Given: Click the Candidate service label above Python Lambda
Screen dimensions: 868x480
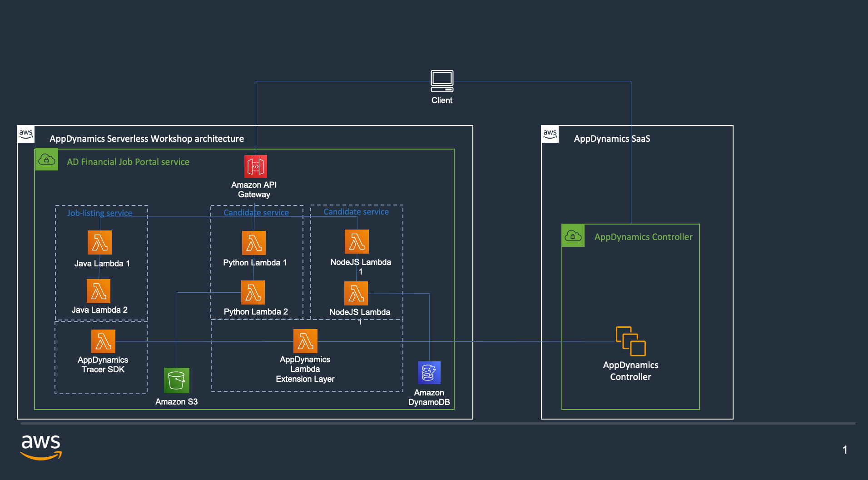Looking at the screenshot, I should (x=256, y=213).
